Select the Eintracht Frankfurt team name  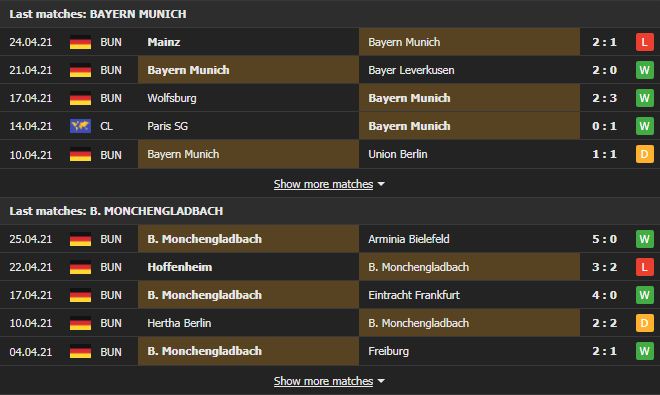414,295
